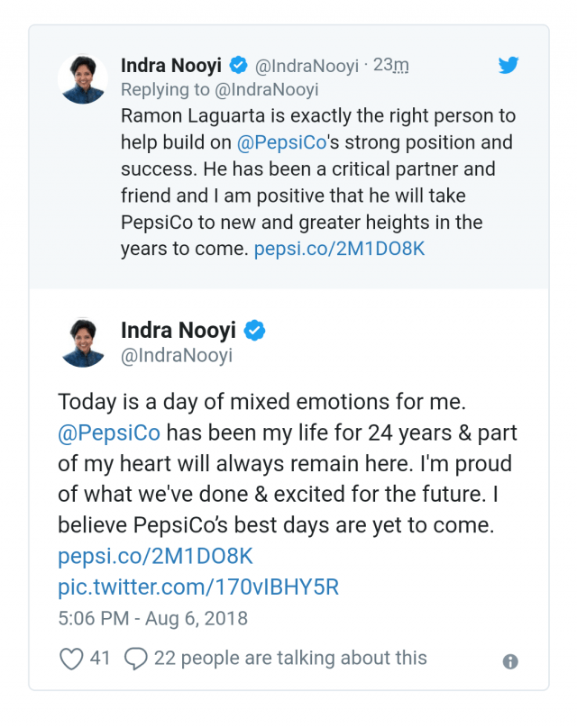
Task: Click the @PepsiCo mention in reply tweet
Action: [x=281, y=142]
